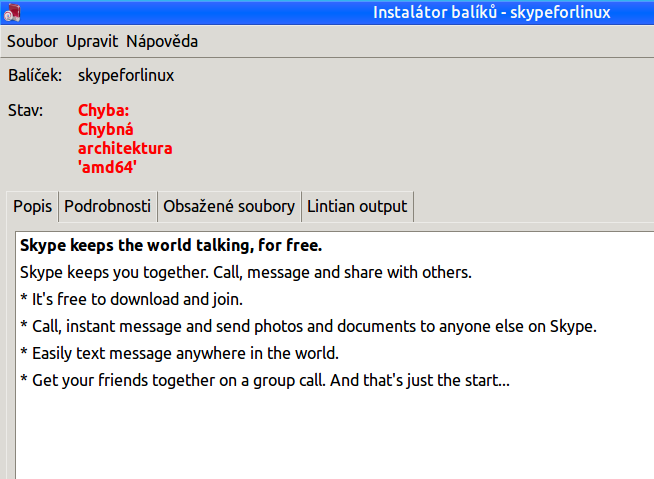The image size is (654, 479).
Task: Click the 'amd64' architecture error text
Action: click(x=107, y=167)
